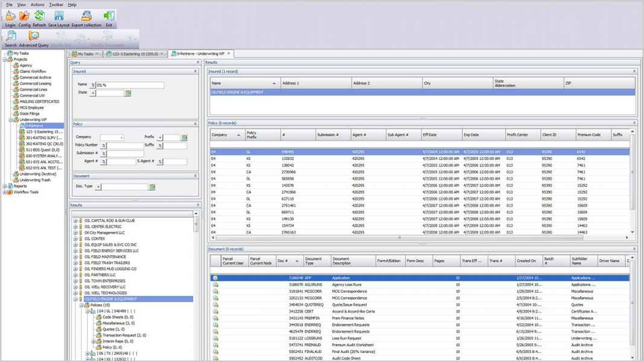The width and height of the screenshot is (644, 362).
Task: Select the Claims Workflow project
Action: pos(33,71)
